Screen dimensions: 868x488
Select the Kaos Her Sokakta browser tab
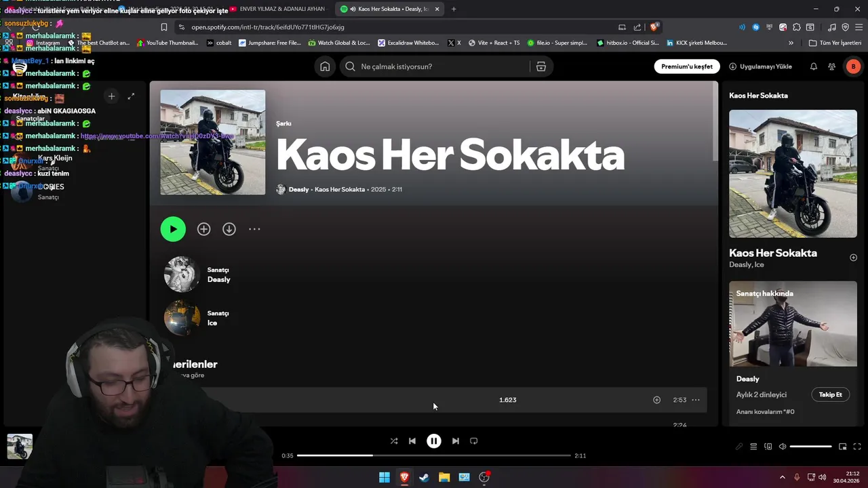point(389,9)
